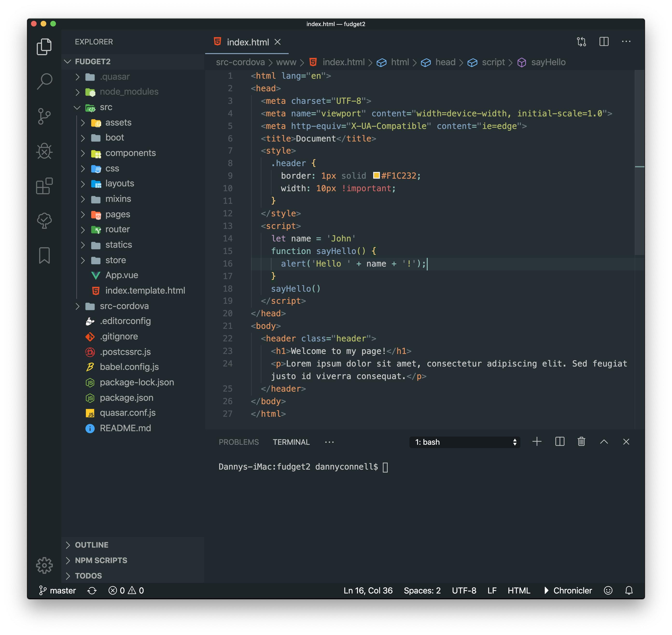Open the Source Control view

tap(44, 116)
